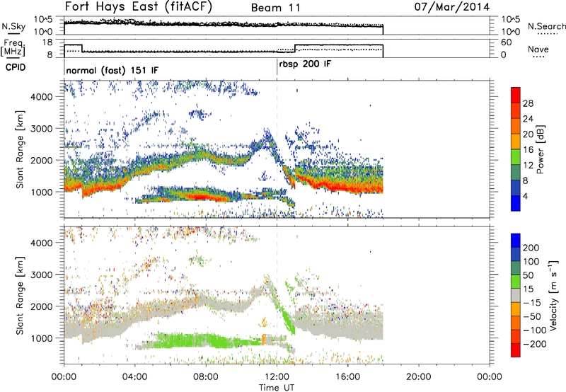Click the red swatch in Power colorbar
The width and height of the screenshot is (566, 392).
pos(516,94)
